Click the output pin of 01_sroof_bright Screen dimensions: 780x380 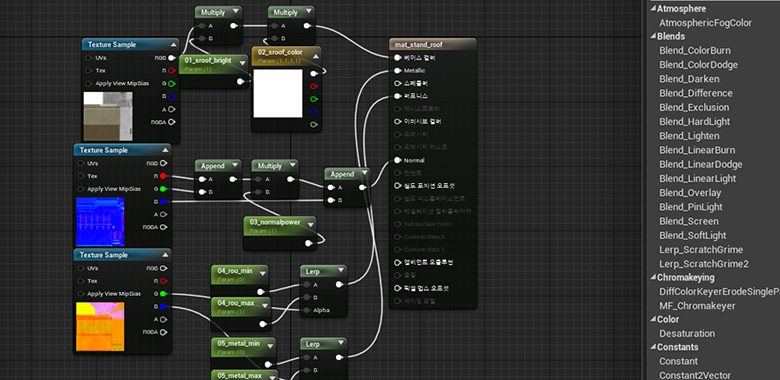pyautogui.click(x=240, y=82)
